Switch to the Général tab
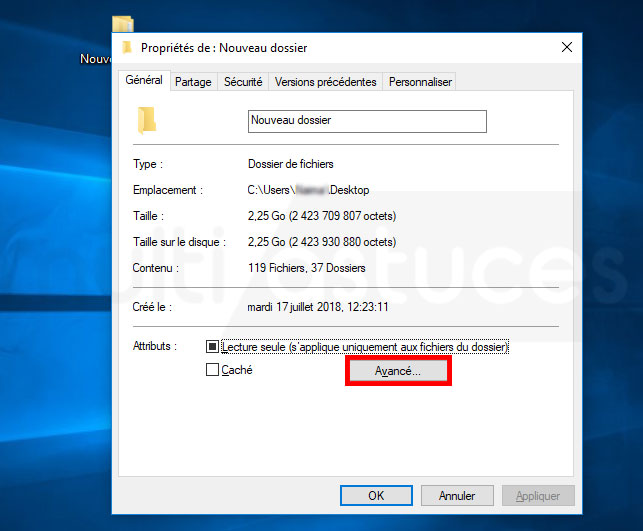 [x=143, y=81]
